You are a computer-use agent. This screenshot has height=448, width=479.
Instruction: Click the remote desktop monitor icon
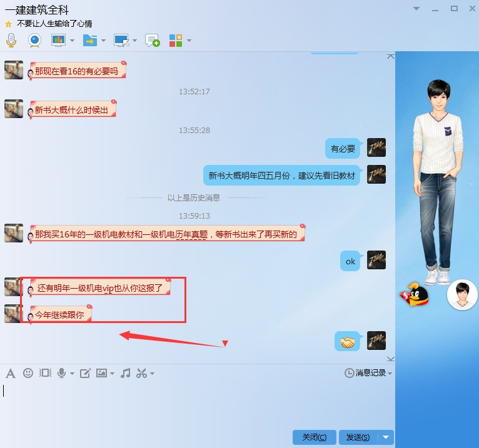(x=121, y=40)
